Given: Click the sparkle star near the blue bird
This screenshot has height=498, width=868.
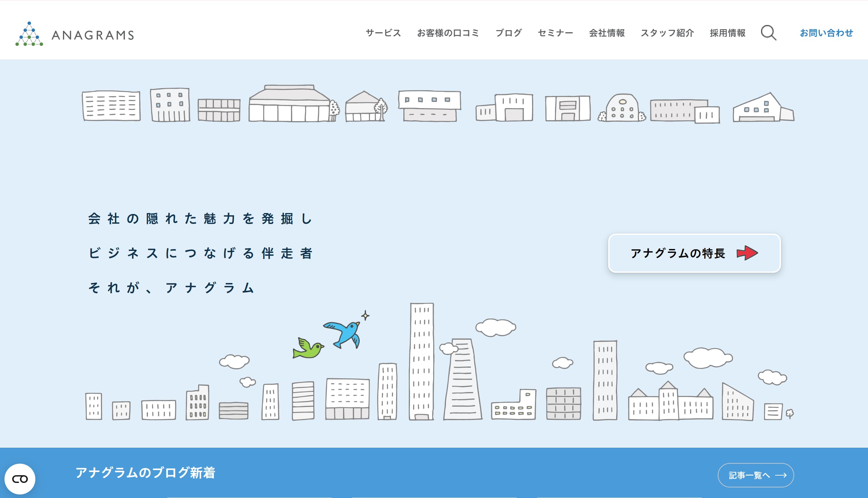Looking at the screenshot, I should [365, 315].
